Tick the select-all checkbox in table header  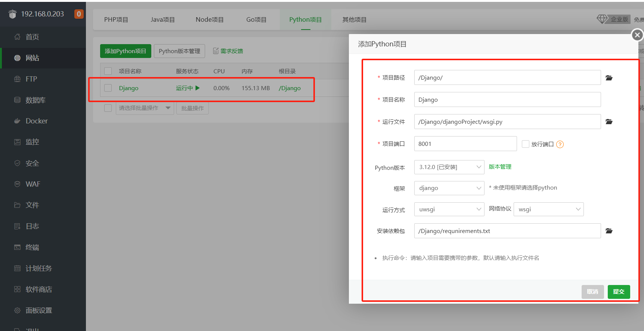click(x=108, y=71)
